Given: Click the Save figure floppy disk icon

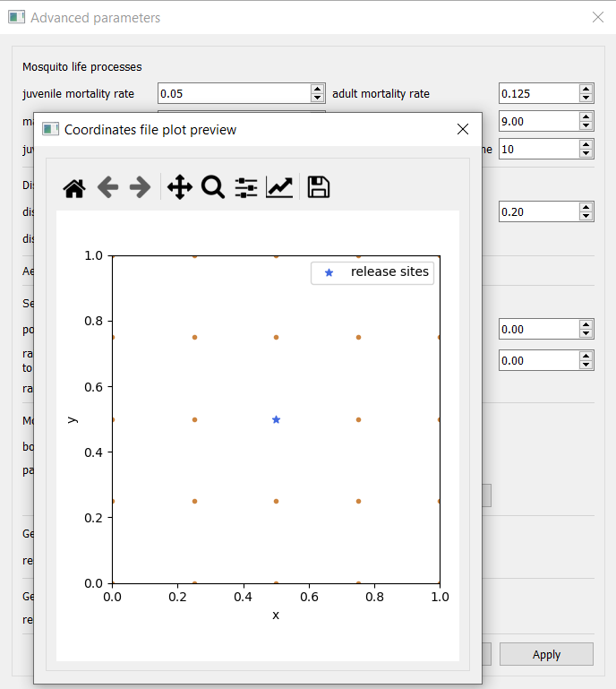Looking at the screenshot, I should coord(319,187).
